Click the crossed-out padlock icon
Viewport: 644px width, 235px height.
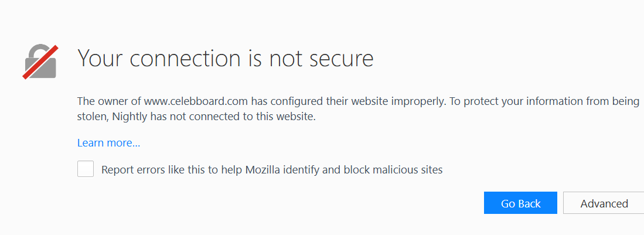click(40, 61)
